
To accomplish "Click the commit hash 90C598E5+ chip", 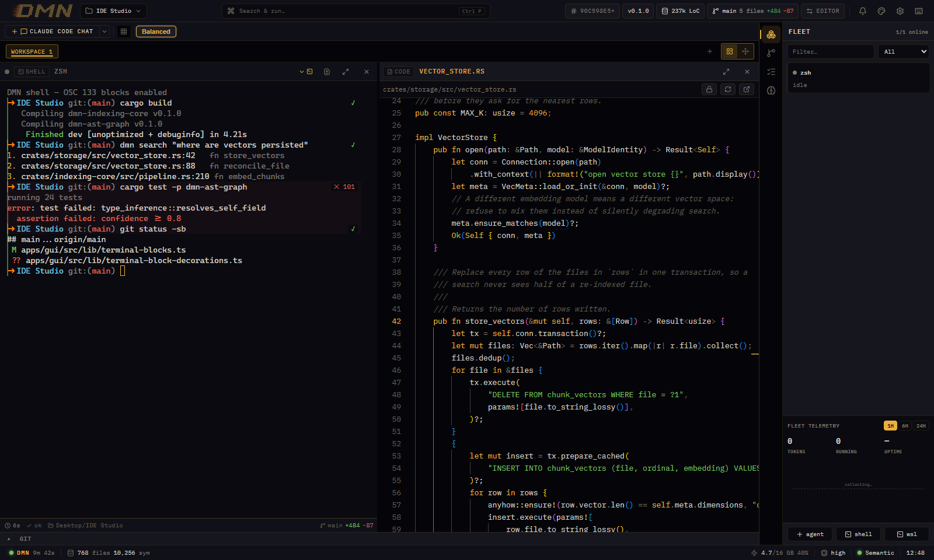I will tap(592, 11).
